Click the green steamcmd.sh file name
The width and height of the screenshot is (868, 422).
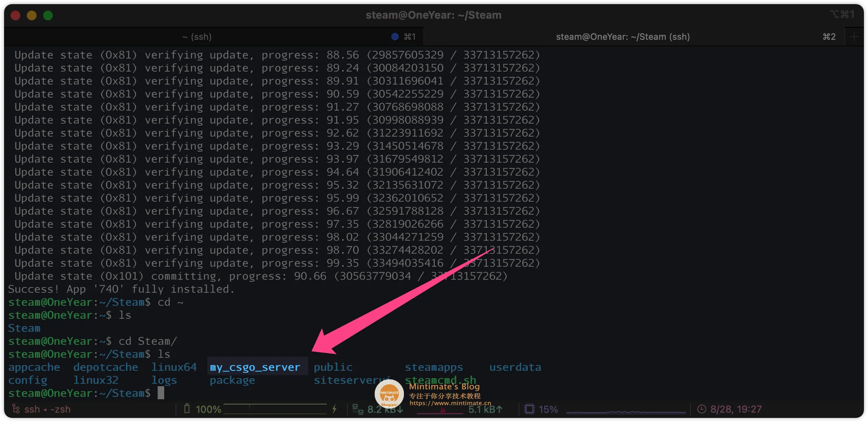[x=440, y=380]
